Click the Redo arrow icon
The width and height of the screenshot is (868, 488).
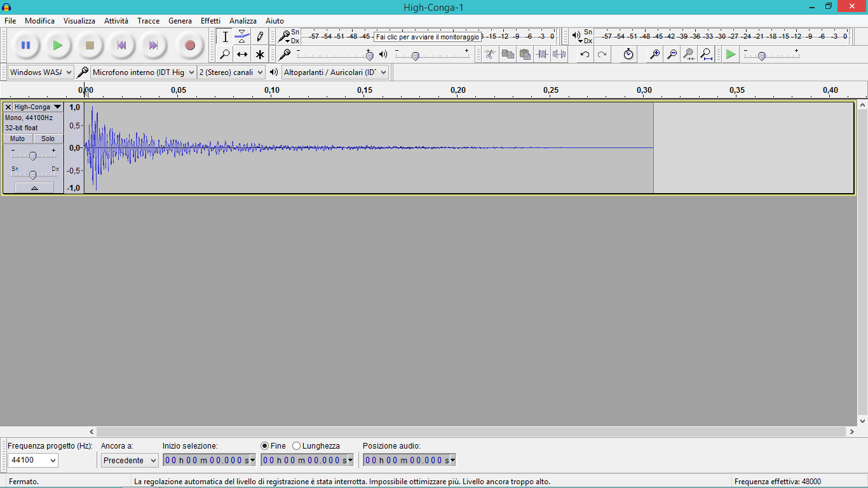pos(602,54)
